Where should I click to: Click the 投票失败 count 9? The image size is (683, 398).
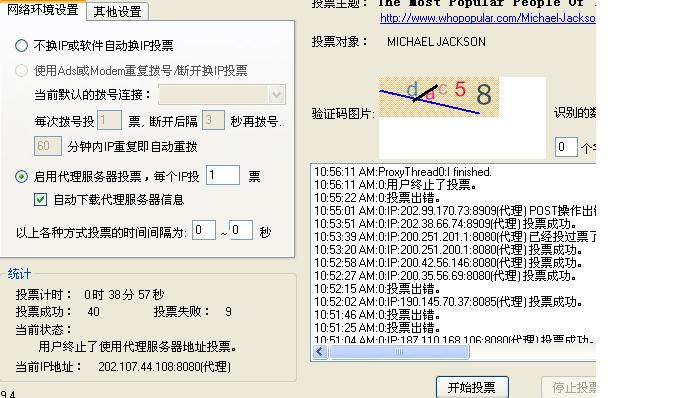pyautogui.click(x=228, y=312)
